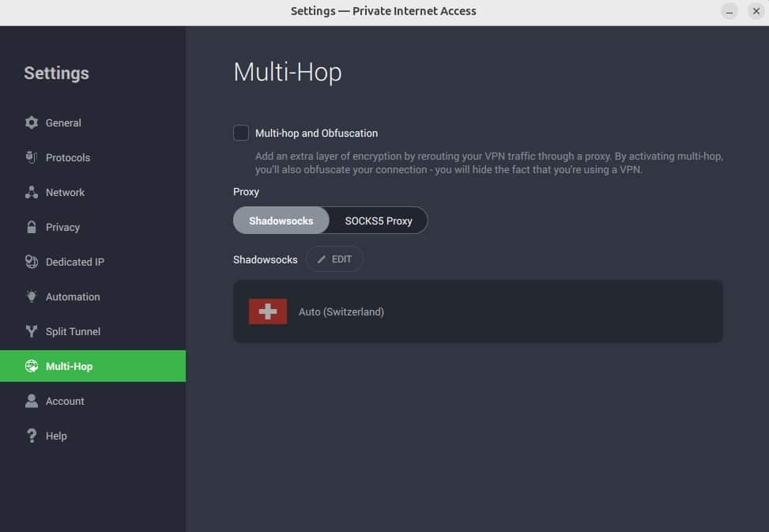Click the Multi-Hop page heading

[x=288, y=72]
